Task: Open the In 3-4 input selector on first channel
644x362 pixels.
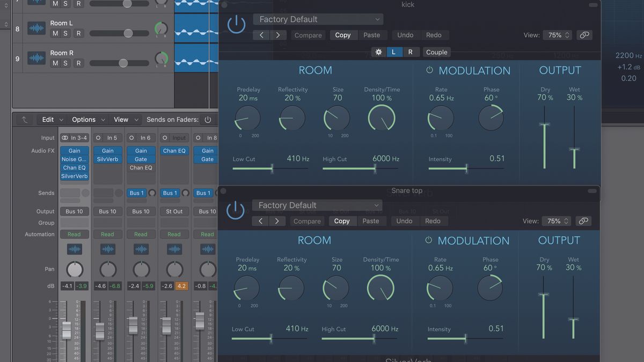Action: coord(74,137)
